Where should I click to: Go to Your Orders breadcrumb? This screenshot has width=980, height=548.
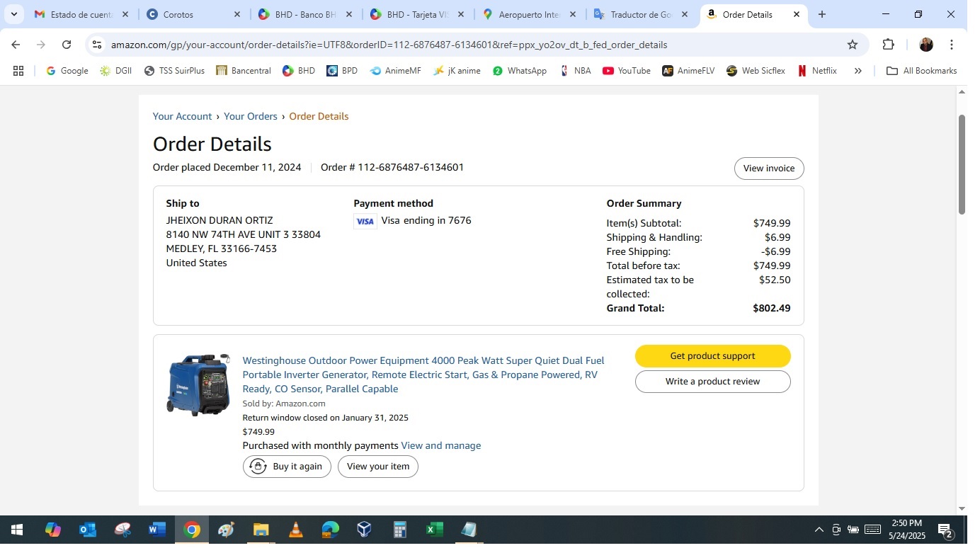[x=251, y=116]
